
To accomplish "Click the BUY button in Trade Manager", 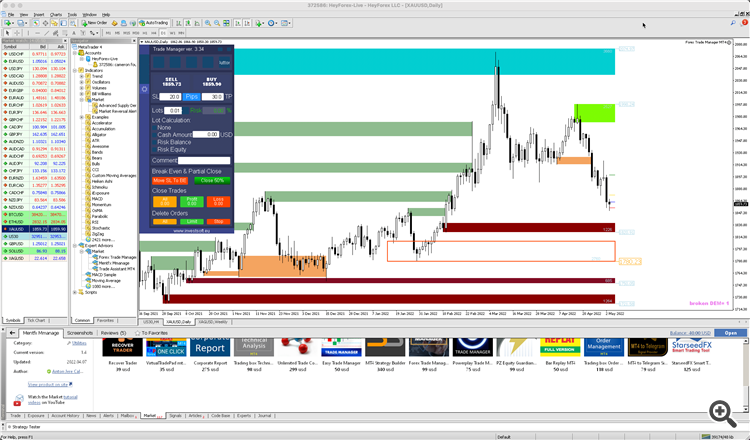I will (x=211, y=81).
